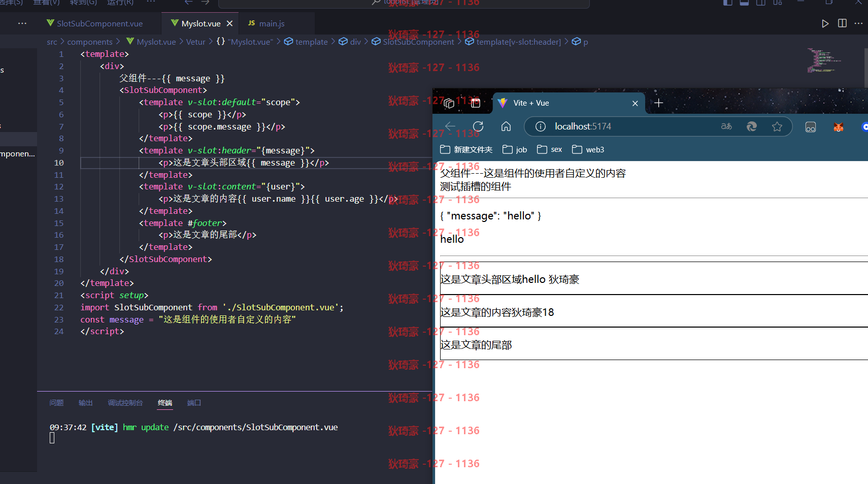Click the JS icon on main.js tab
The height and width of the screenshot is (484, 868).
pyautogui.click(x=251, y=23)
